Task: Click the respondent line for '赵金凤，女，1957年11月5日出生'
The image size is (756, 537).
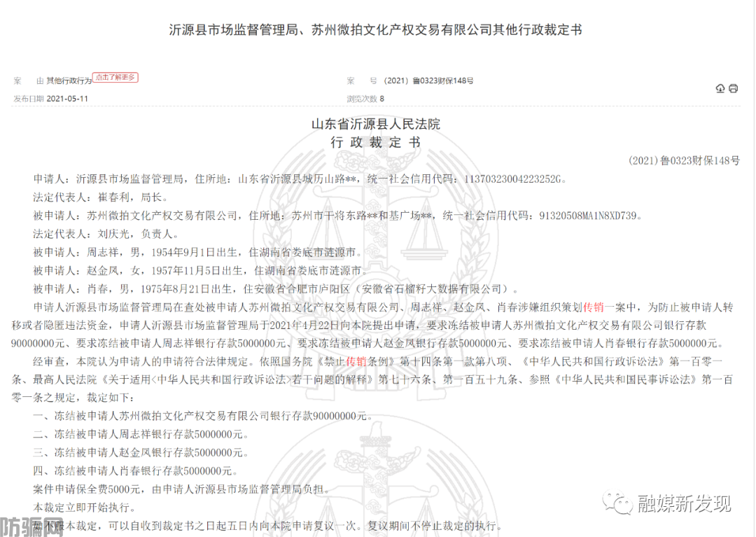Action: 200,271
